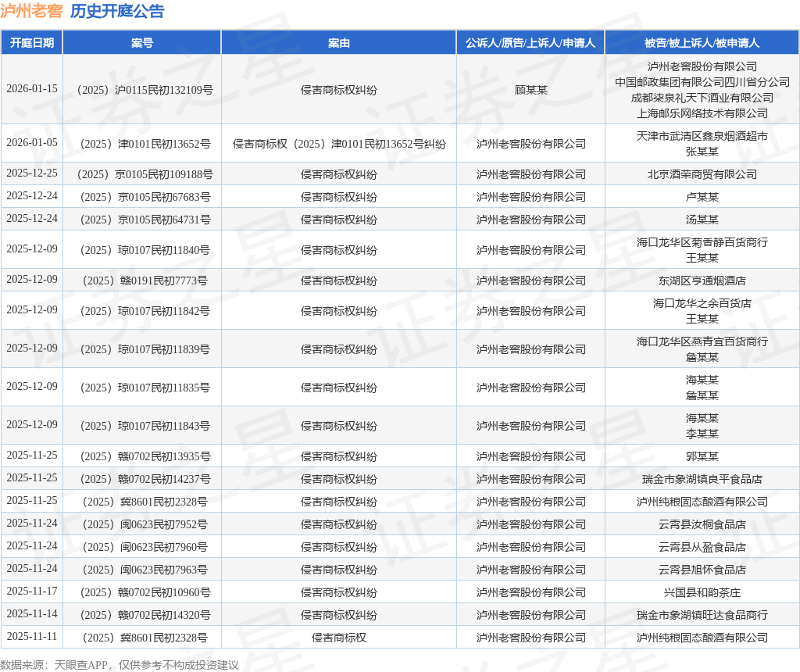The width and height of the screenshot is (800, 672).
Task: Click defendant 李某某
Action: click(x=702, y=434)
